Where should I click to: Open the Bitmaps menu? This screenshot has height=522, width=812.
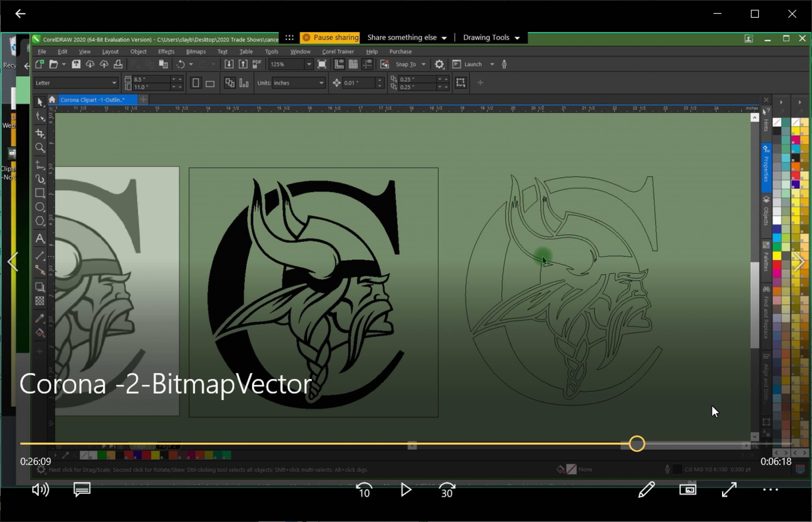pos(196,52)
